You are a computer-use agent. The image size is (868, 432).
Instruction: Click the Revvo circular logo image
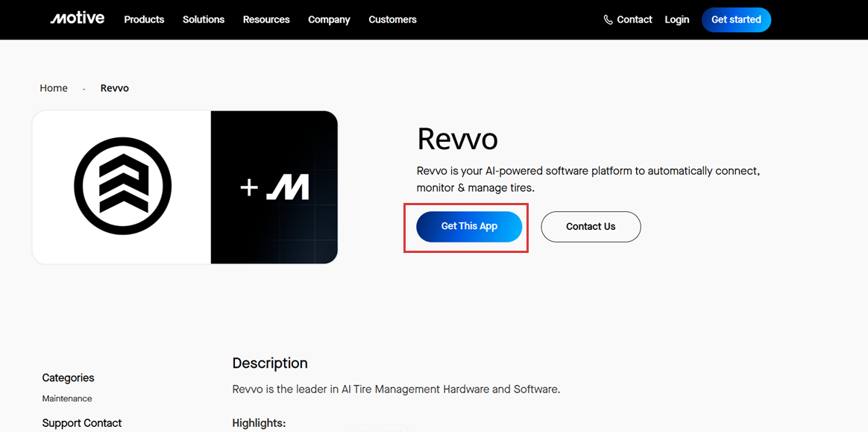click(x=122, y=186)
